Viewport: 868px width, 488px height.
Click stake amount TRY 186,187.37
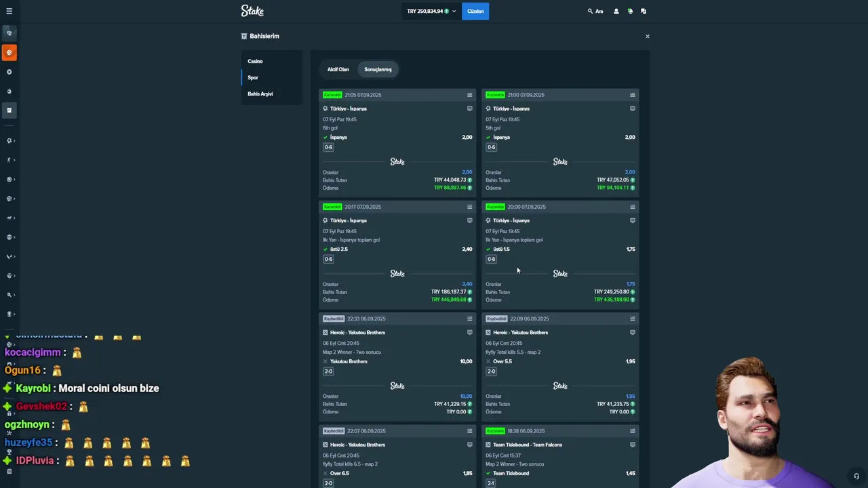click(449, 292)
